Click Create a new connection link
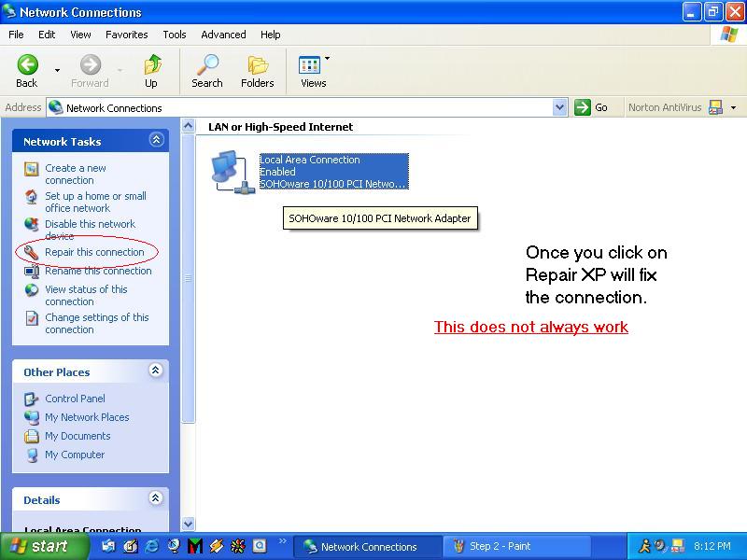 coord(76,175)
